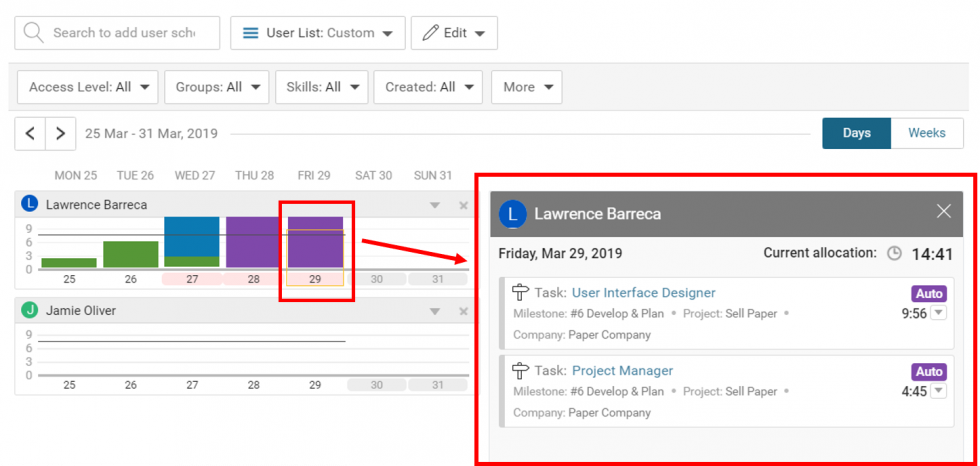Switch view to Days
980x466 pixels.
pyautogui.click(x=856, y=133)
